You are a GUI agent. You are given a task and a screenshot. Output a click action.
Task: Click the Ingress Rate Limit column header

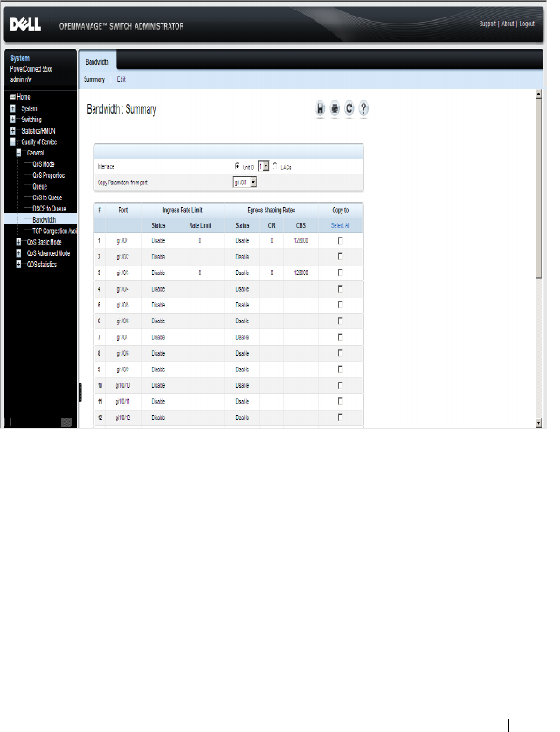coord(183,211)
